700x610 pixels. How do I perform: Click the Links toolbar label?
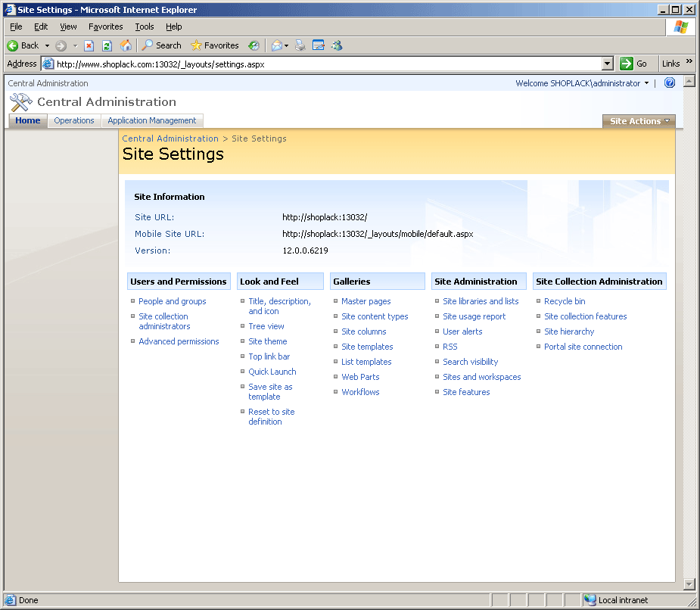click(x=670, y=64)
